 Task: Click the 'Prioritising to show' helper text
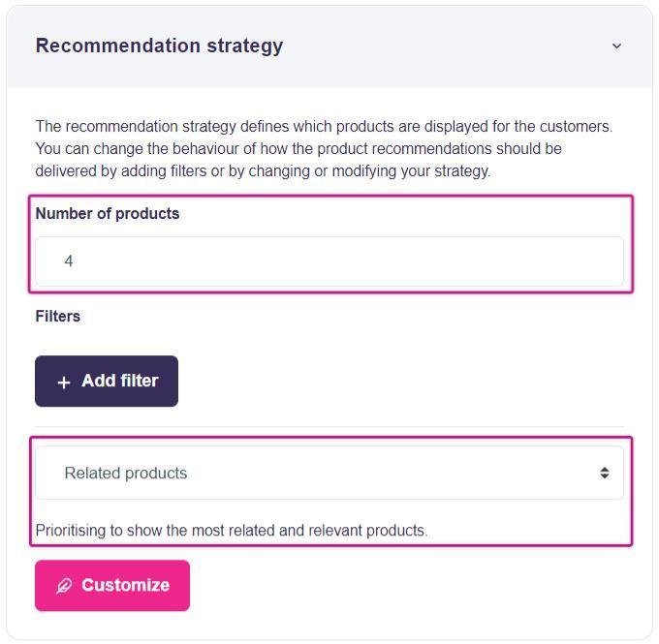(232, 531)
